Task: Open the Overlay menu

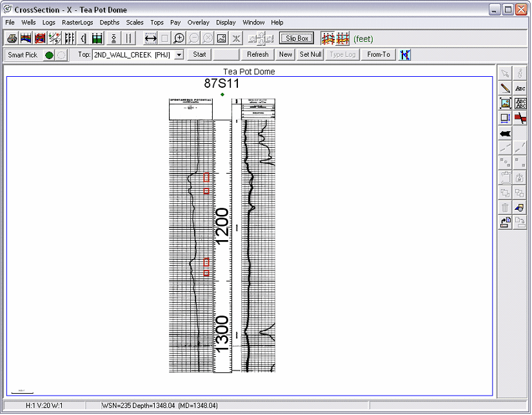Action: coord(198,23)
